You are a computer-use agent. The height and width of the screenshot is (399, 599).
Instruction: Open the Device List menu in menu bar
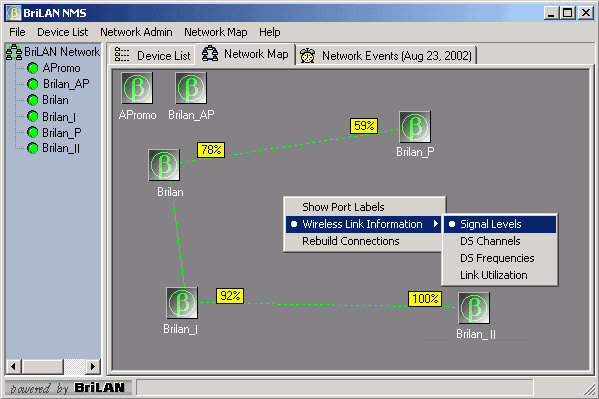tap(63, 32)
